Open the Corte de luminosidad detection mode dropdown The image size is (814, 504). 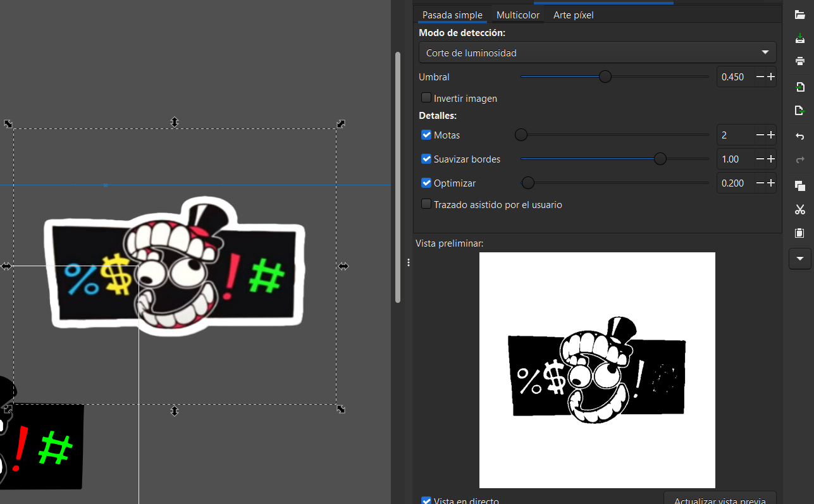pyautogui.click(x=597, y=52)
